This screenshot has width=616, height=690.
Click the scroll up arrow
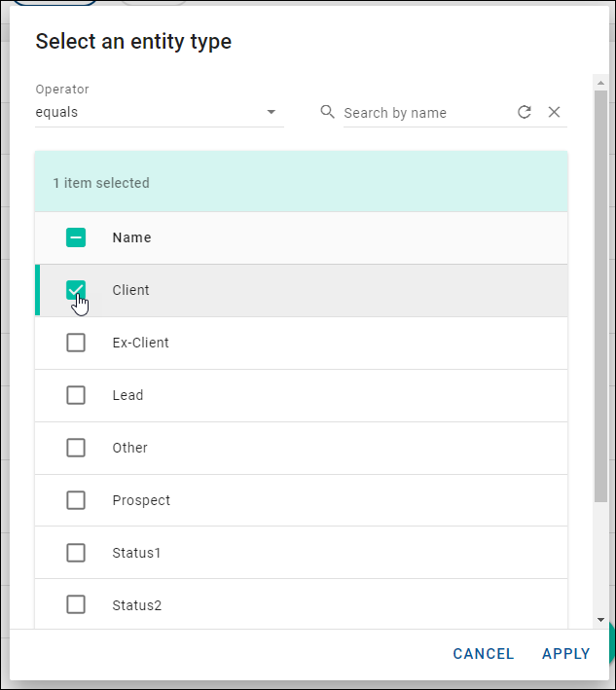point(600,83)
